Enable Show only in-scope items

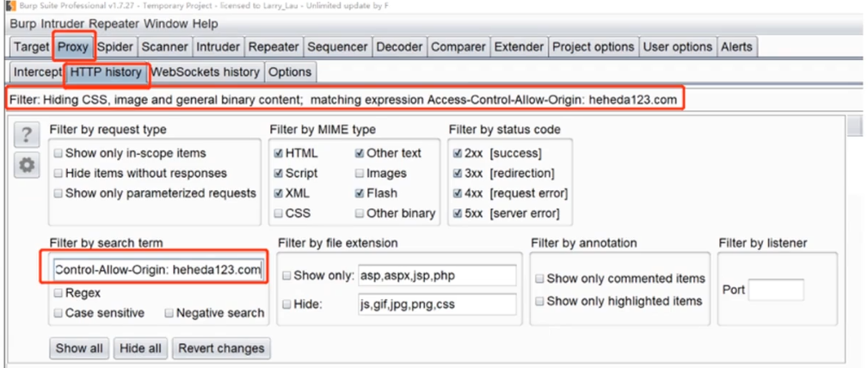[x=58, y=153]
